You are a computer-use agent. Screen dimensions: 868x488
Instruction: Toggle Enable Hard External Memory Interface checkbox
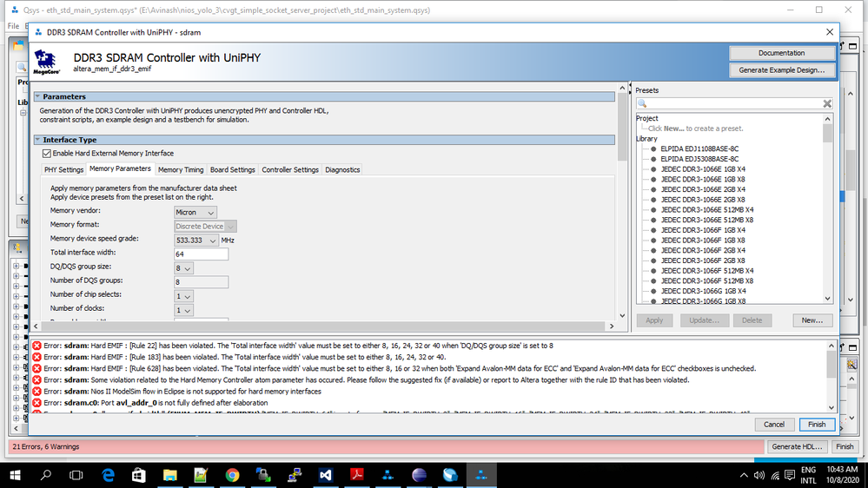[47, 154]
